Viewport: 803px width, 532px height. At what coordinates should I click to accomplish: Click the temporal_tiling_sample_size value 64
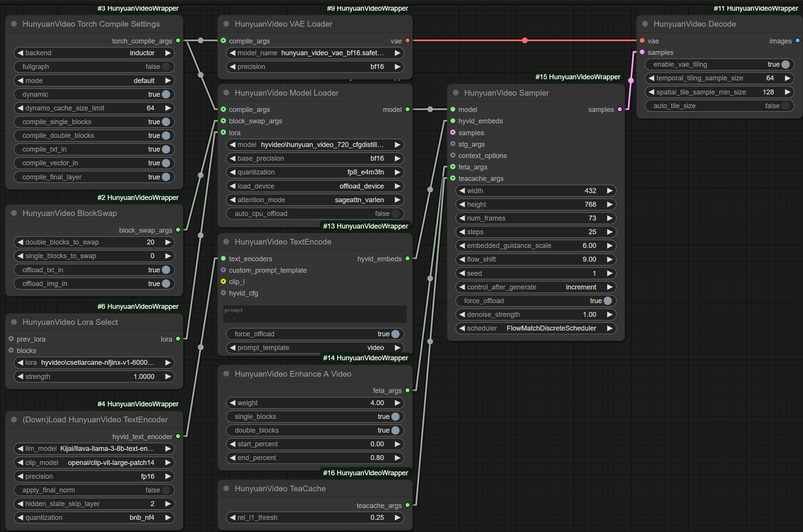coord(770,78)
